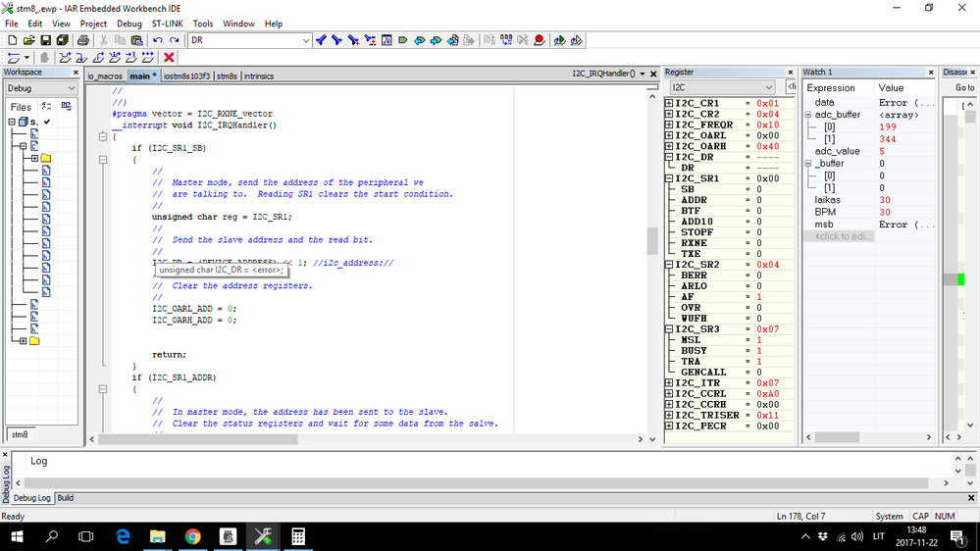Select the I2C_CCRL value 0xA0

pos(767,394)
